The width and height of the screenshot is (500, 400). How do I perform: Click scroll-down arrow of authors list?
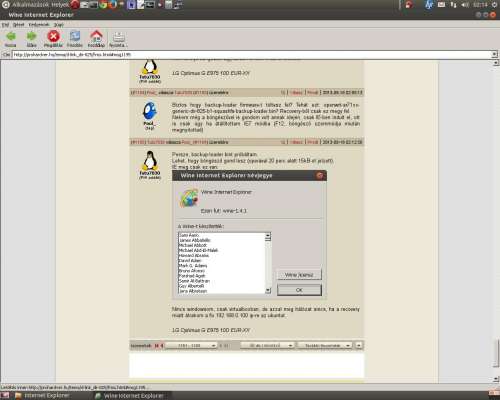coord(268,291)
